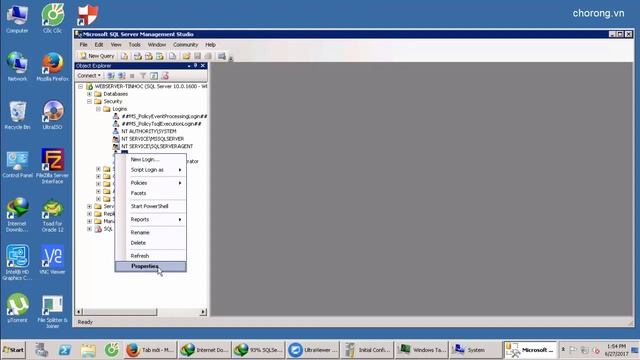Select ##MS_PolicyTsqlExecutionLogin## login
The width and height of the screenshot is (640, 360).
tap(161, 124)
